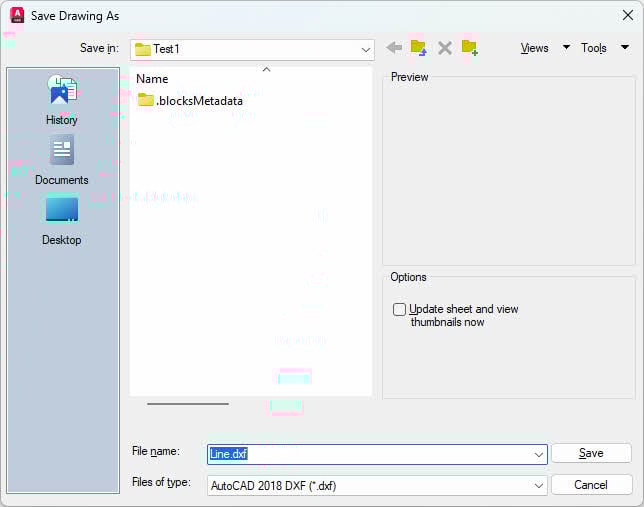Click the horizontal scrollbar below file list
The image size is (644, 507).
(x=188, y=404)
